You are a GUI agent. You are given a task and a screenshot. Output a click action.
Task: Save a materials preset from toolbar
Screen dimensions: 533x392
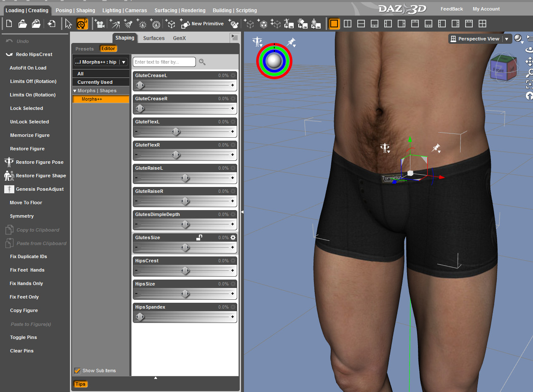pos(303,24)
